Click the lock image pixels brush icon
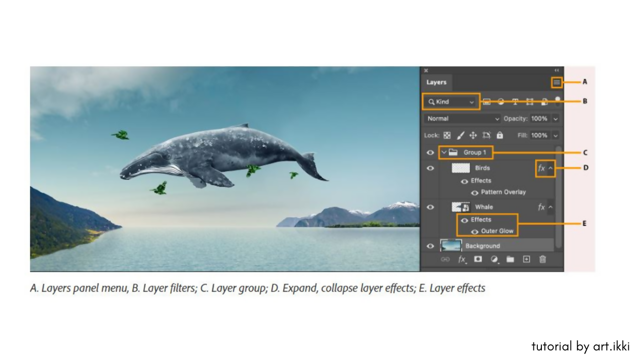Viewport: 644px width, 362px height. click(x=460, y=135)
